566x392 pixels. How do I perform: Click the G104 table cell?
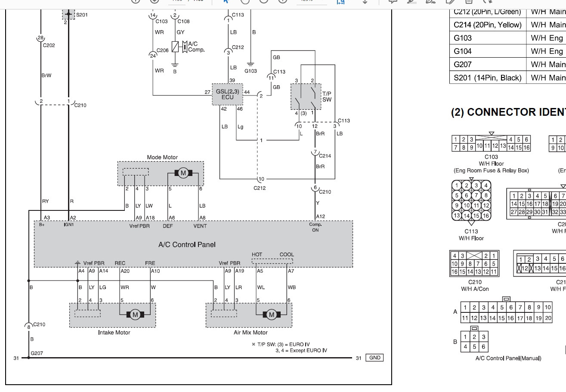click(488, 51)
